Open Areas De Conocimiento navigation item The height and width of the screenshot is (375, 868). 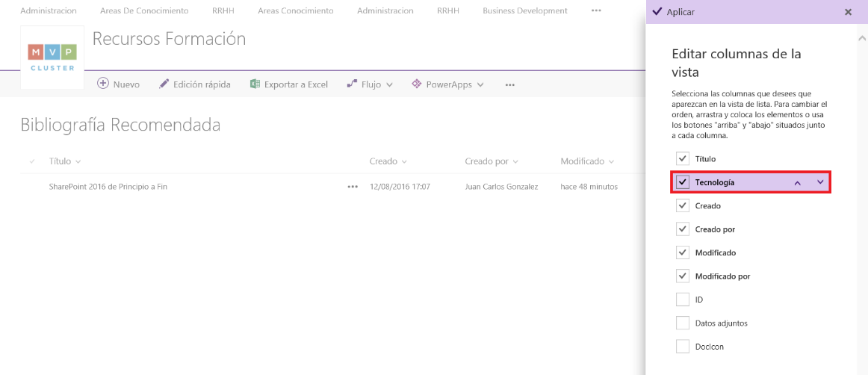coord(144,10)
